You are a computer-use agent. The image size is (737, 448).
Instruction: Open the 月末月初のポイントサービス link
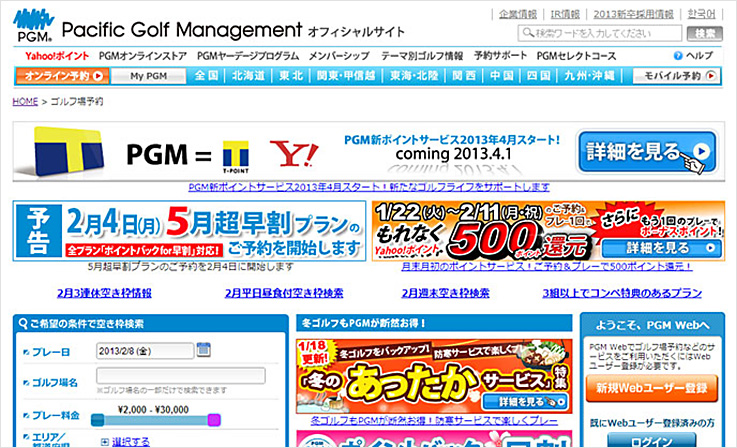tap(546, 267)
